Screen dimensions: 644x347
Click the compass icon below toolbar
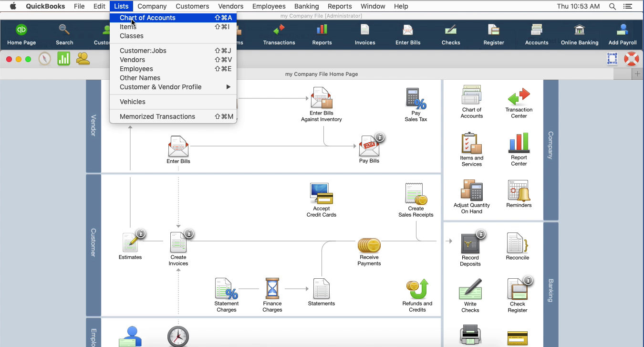click(x=45, y=59)
